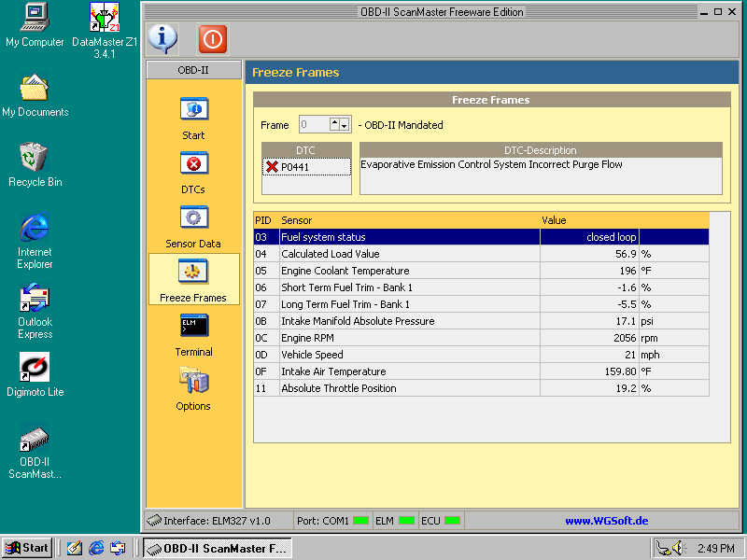
Task: Select the Short Term Fuel Trim row
Action: point(481,287)
